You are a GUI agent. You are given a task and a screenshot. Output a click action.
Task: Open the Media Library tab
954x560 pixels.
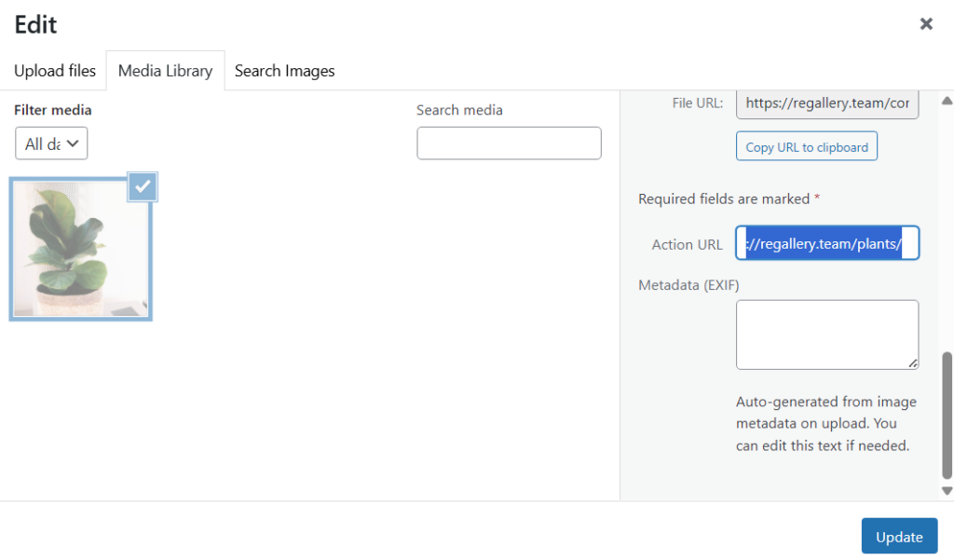point(165,71)
